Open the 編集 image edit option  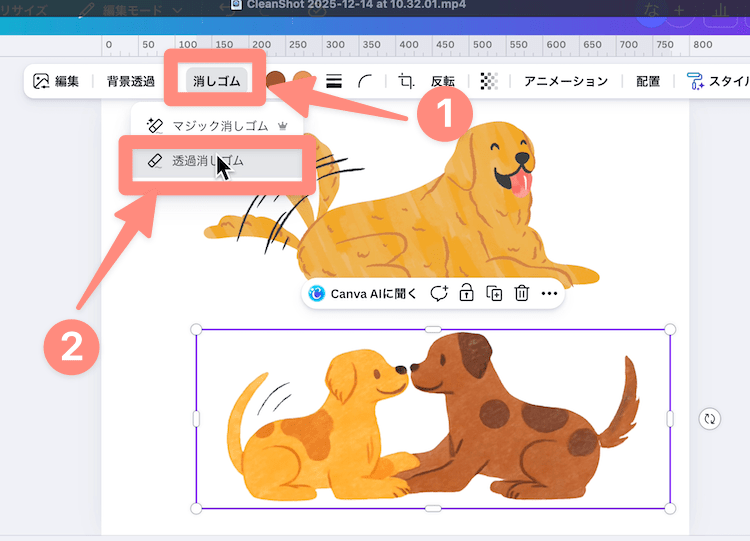pyautogui.click(x=55, y=81)
